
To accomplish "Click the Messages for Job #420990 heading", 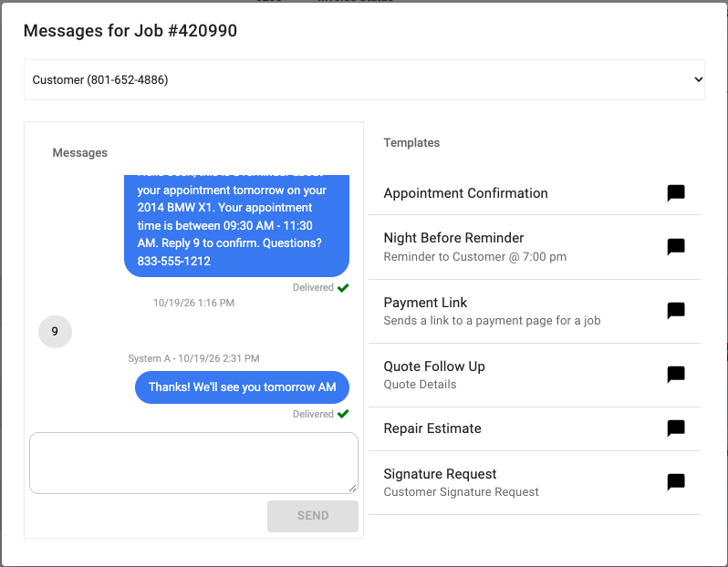I will (130, 31).
